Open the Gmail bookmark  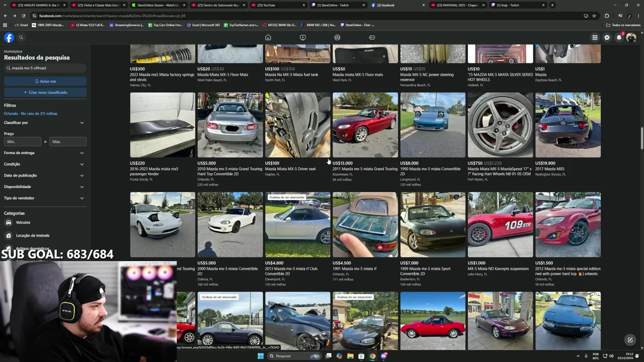21,25
